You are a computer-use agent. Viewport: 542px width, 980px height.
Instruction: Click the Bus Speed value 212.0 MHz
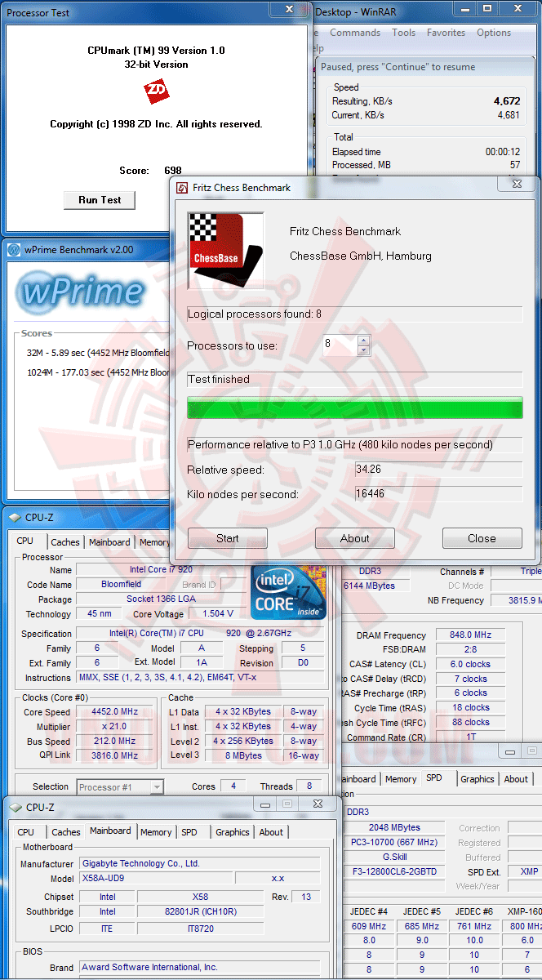[114, 742]
